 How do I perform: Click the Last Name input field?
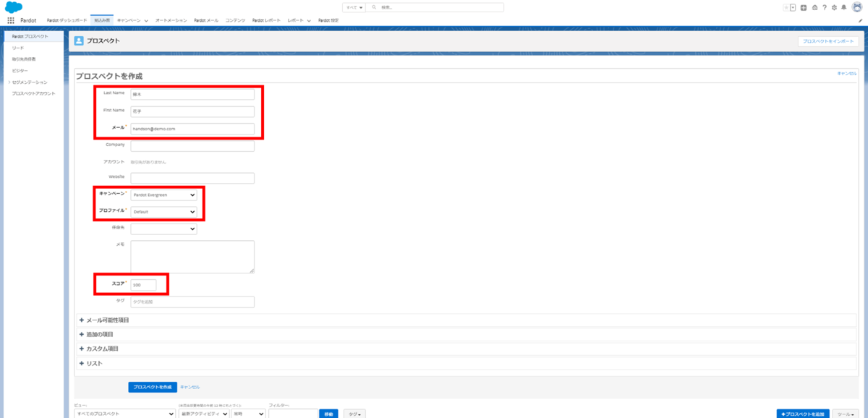coord(192,94)
